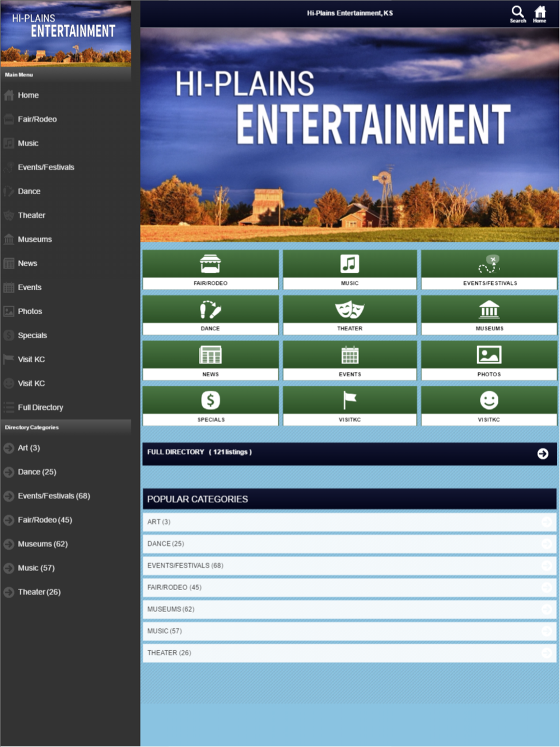Open the Theater masks tile
The width and height of the screenshot is (560, 747).
coord(350,315)
